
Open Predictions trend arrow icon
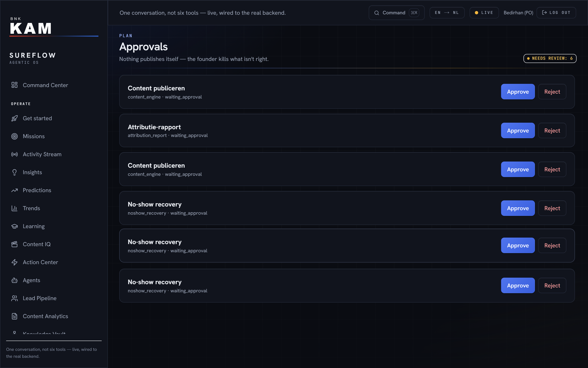click(14, 190)
